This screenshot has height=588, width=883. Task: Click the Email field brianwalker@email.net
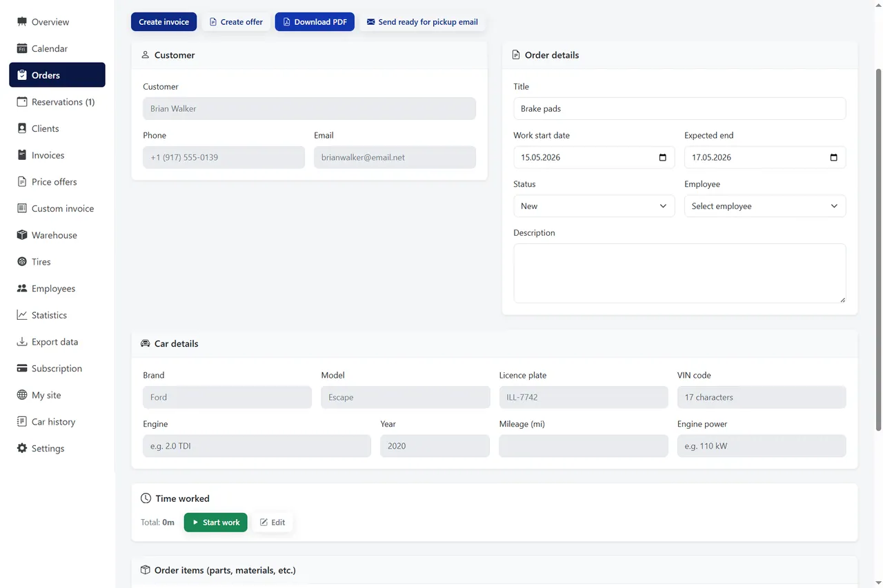tap(395, 157)
